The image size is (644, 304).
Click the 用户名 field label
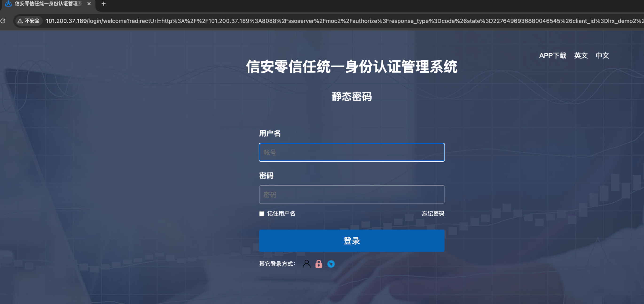coord(270,133)
